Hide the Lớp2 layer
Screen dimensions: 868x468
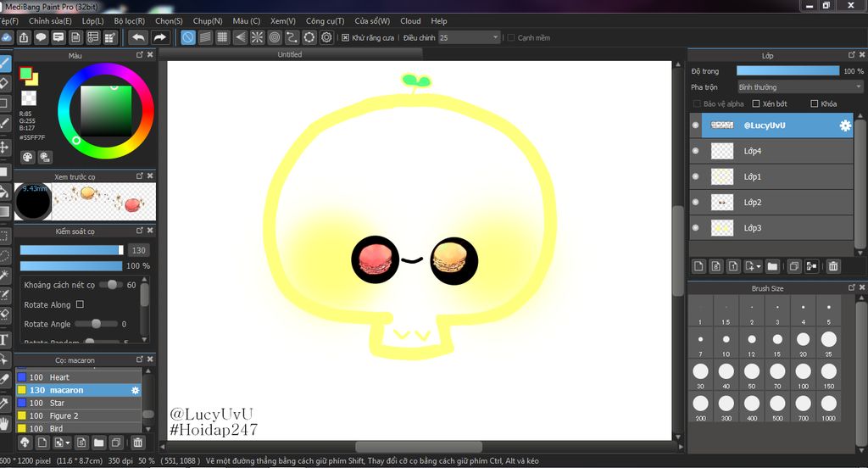coord(695,202)
